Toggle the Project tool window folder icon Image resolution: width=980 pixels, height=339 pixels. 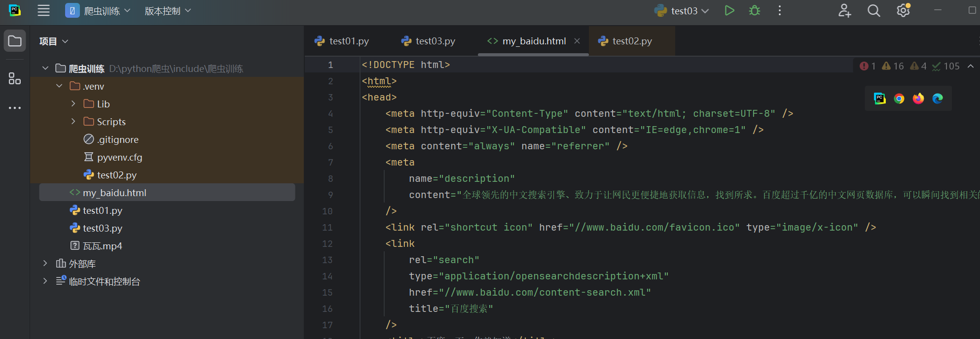[x=15, y=41]
